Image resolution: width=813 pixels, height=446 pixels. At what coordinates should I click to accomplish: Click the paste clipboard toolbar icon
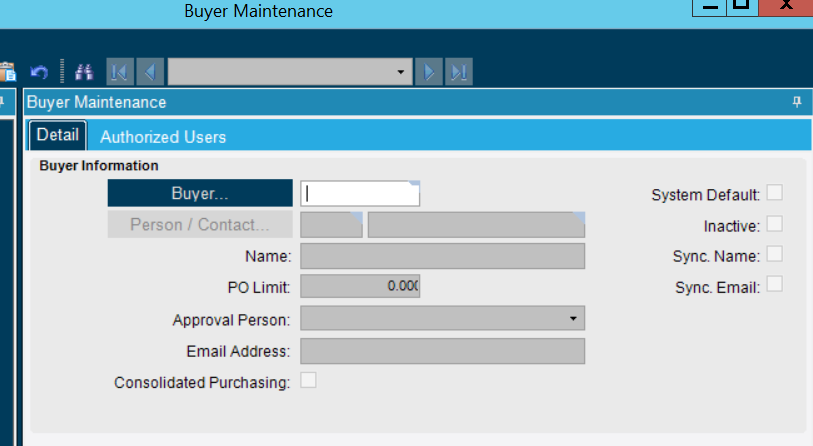(x=7, y=72)
